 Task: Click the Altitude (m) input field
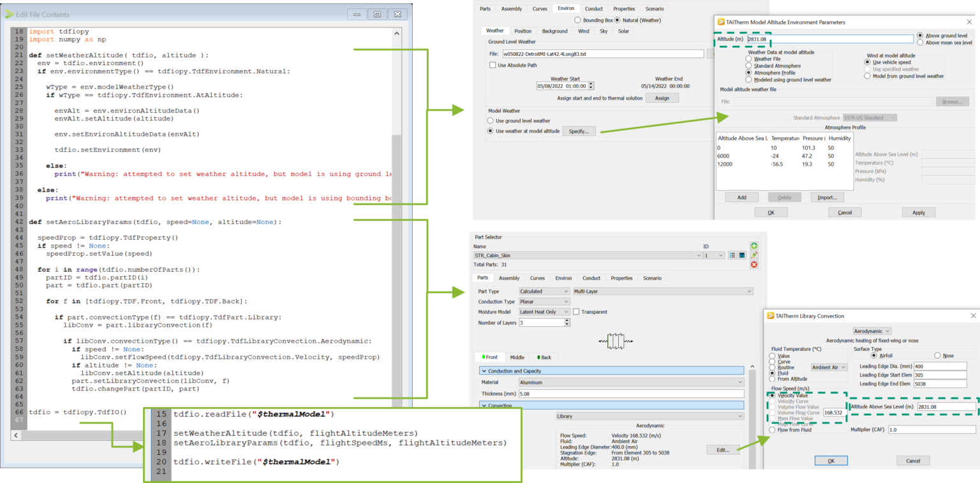point(831,39)
